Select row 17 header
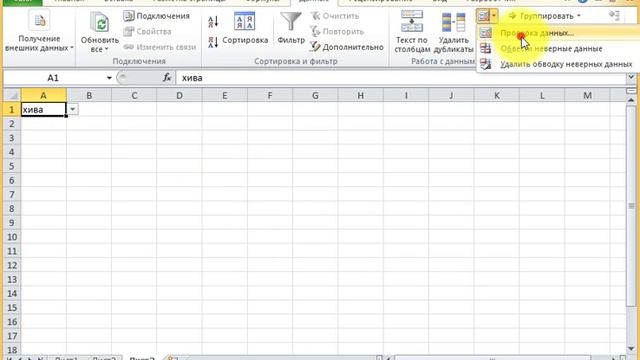Screen dimensions: 640x360 coord(12,336)
